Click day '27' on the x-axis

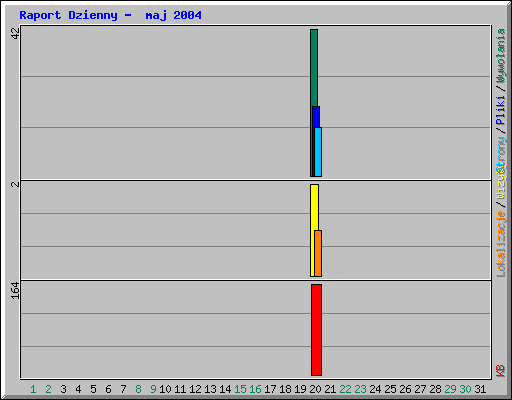tap(420, 389)
